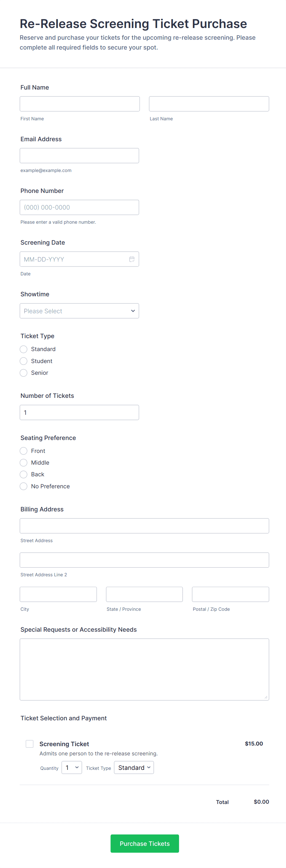Open the Standard ticket type dropdown
The width and height of the screenshot is (286, 868).
134,767
